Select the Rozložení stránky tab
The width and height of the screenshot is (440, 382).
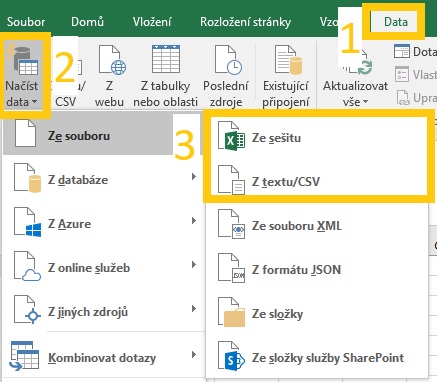245,22
